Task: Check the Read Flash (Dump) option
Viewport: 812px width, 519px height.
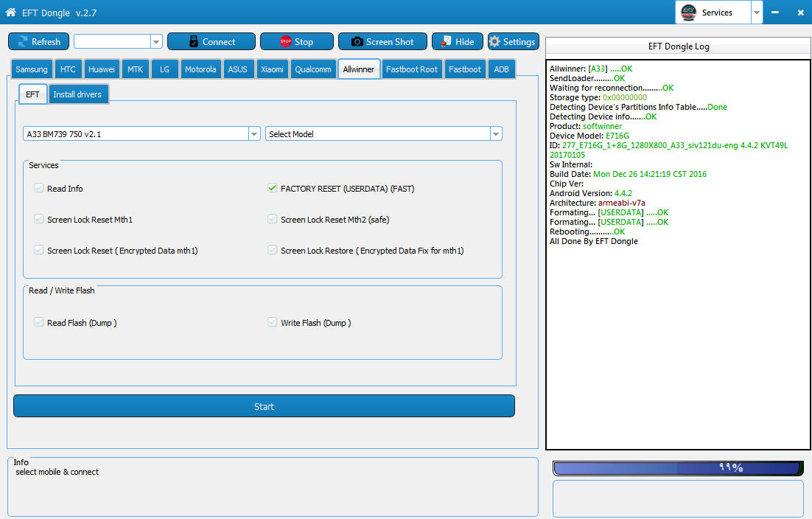Action: pos(39,322)
